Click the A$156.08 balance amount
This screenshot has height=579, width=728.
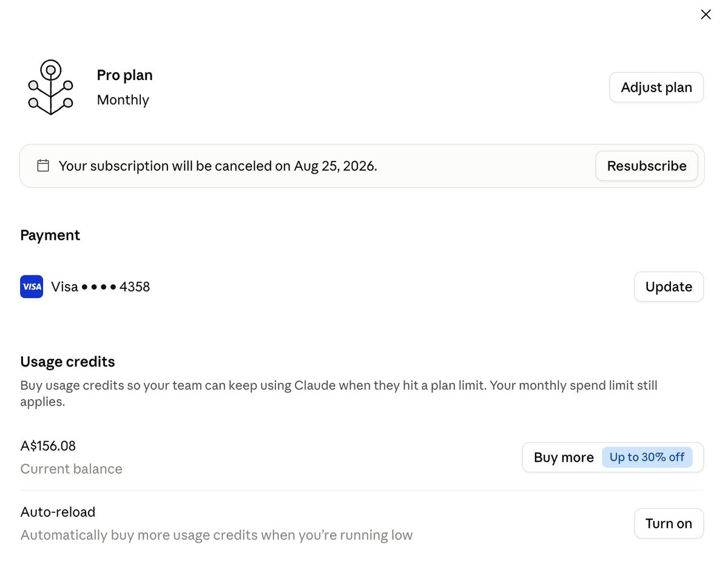[x=48, y=446]
